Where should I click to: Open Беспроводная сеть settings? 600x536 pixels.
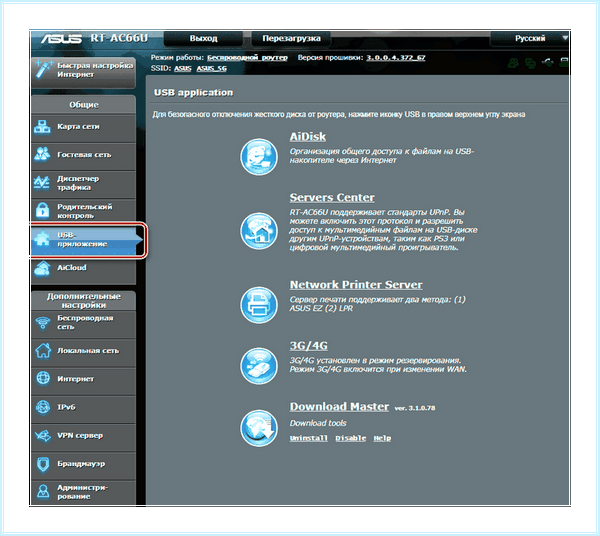point(83,323)
